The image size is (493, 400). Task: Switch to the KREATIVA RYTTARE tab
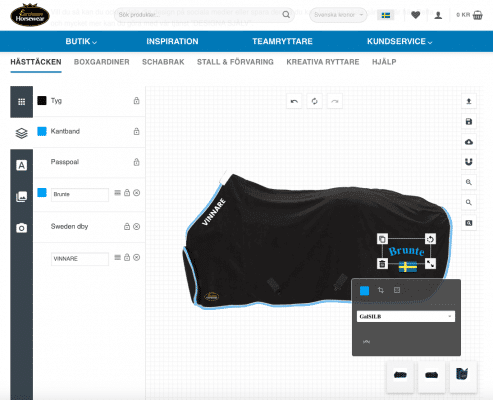(323, 62)
